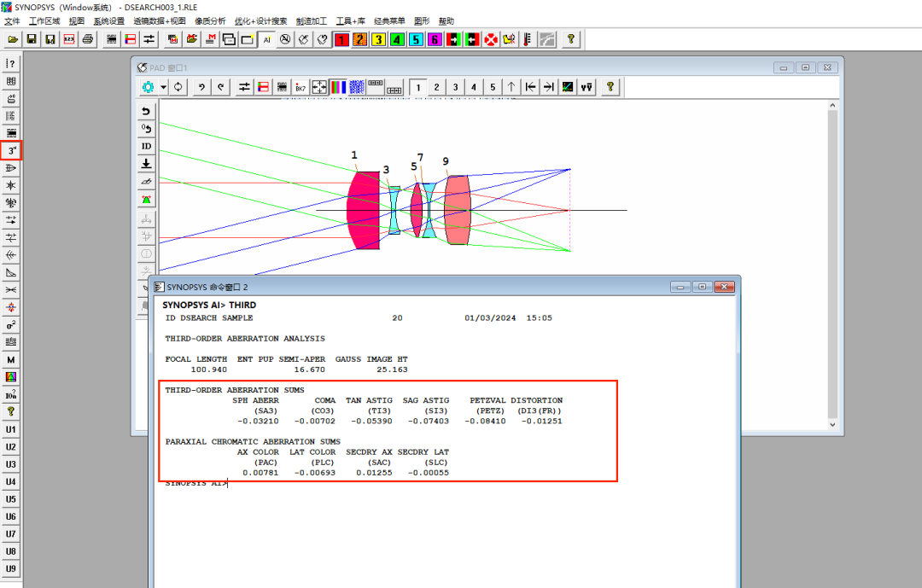Viewport: 922px width, 588px height.
Task: Click the AI button in main toolbar
Action: 267,39
